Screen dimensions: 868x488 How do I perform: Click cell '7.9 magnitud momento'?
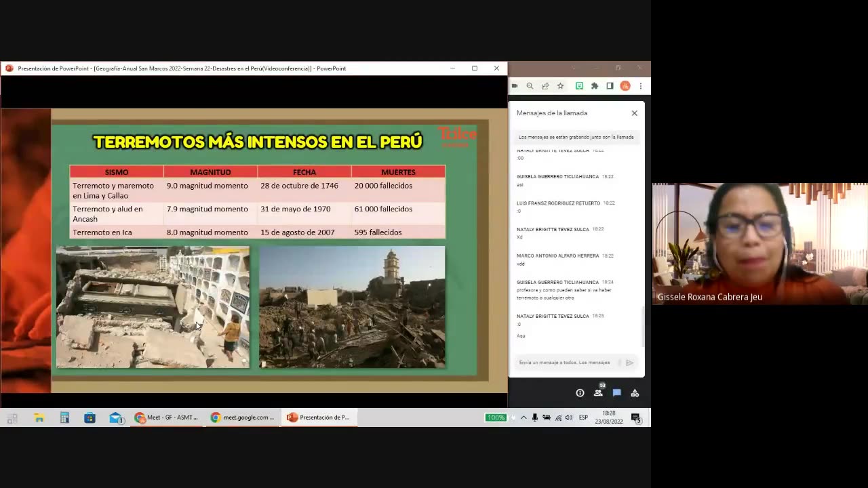(210, 213)
